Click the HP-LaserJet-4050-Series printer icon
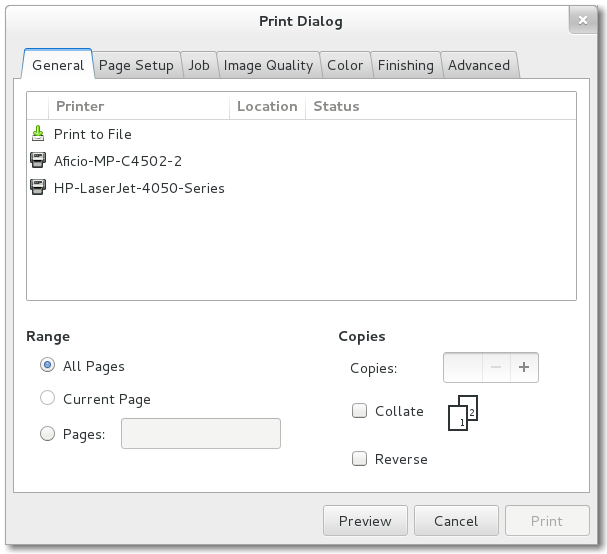The image size is (607, 554). 38,188
